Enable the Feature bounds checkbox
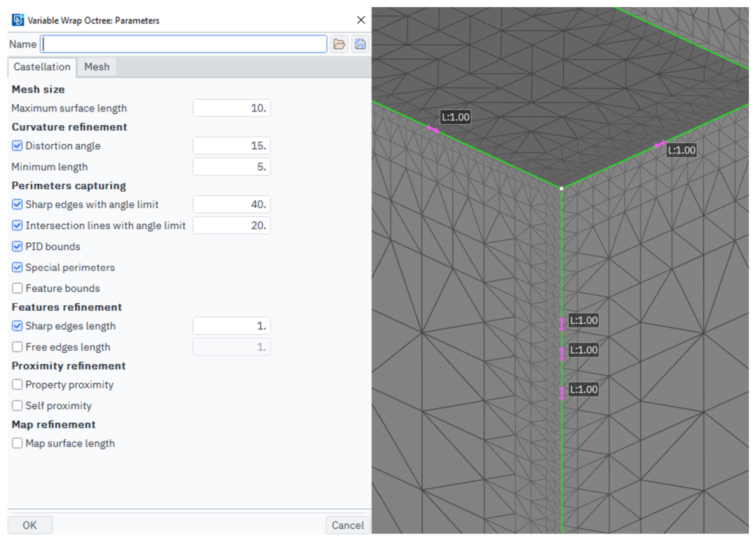Viewport: 756px width, 539px height. [x=17, y=288]
